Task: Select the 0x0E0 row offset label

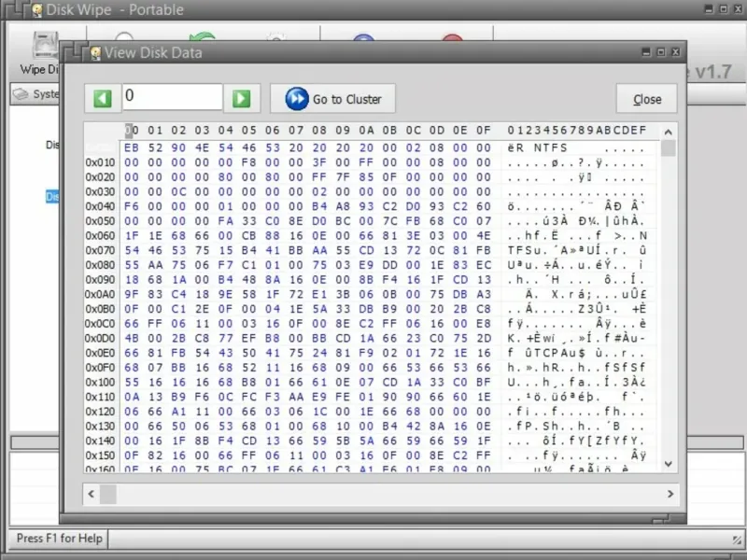Action: 100,354
